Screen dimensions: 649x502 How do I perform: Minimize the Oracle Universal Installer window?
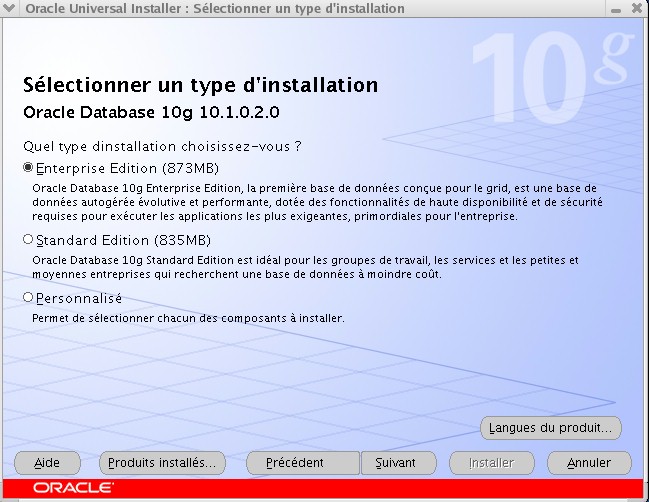click(616, 9)
